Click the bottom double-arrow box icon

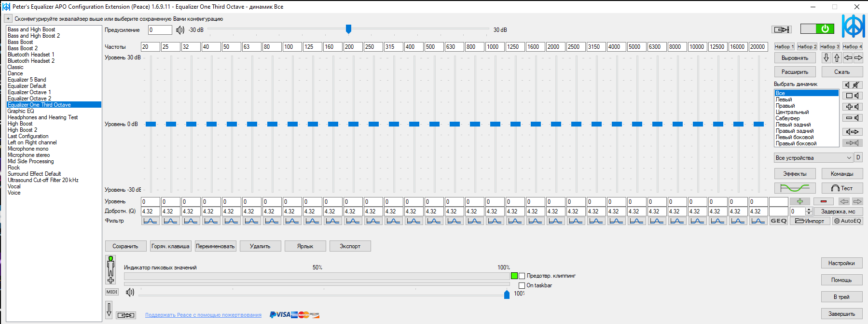point(126,315)
